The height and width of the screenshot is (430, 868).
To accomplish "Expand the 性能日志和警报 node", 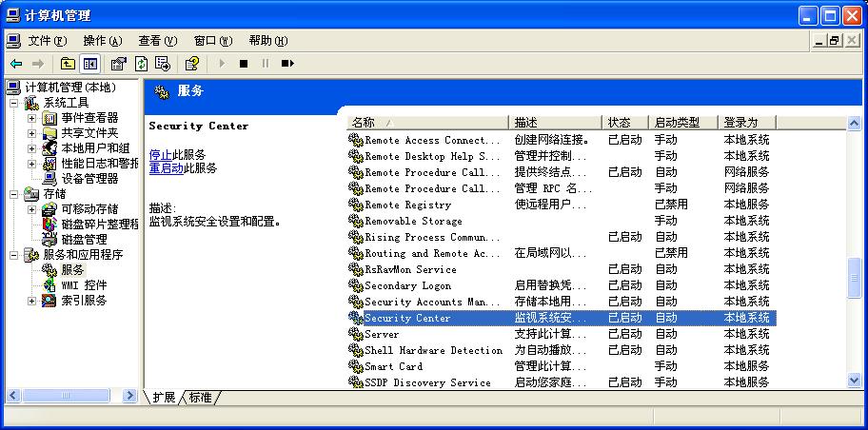I will pos(31,164).
